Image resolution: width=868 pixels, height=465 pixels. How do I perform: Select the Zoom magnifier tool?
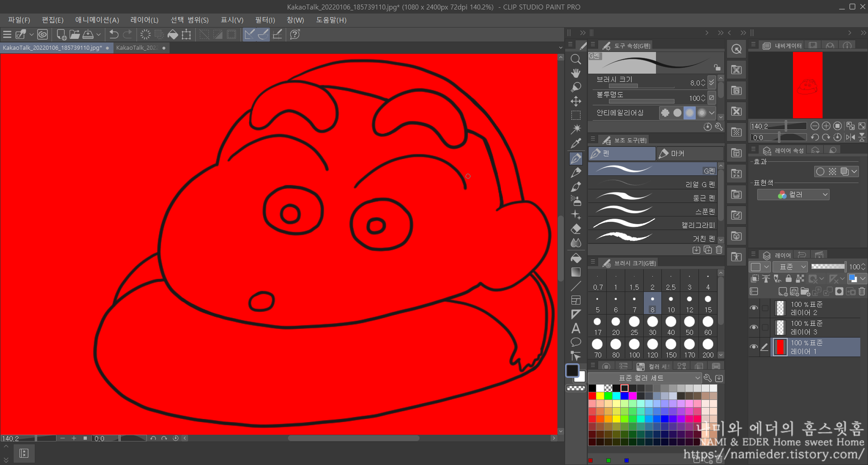point(576,59)
